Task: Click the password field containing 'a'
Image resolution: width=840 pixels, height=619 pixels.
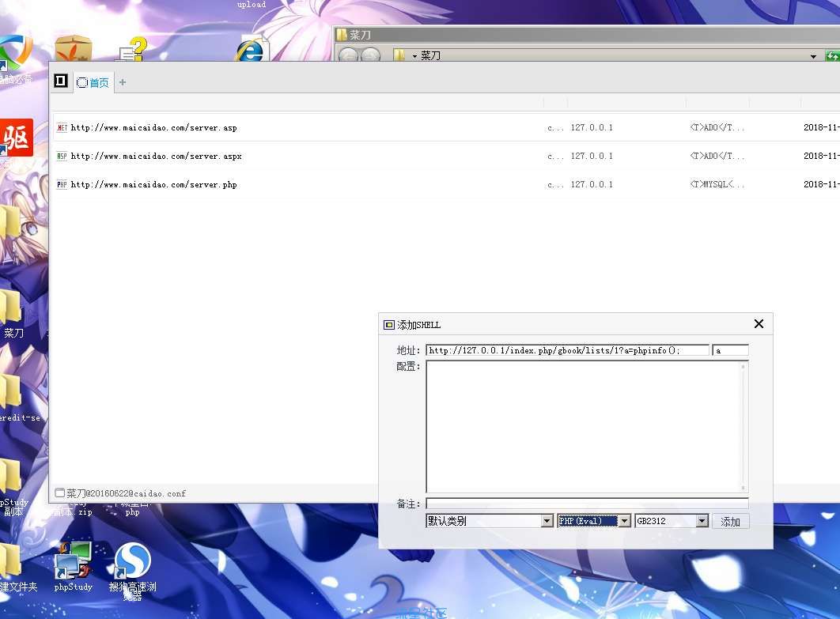Action: tap(730, 350)
